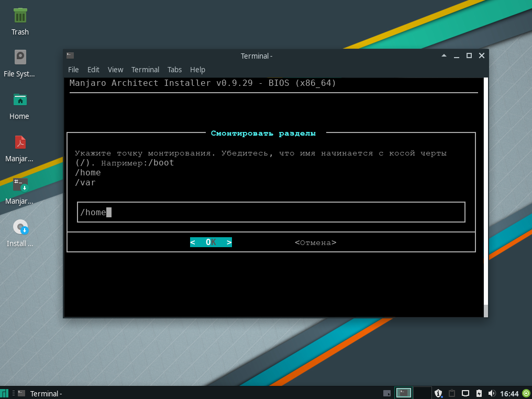Open the Manjaro PDF document icon
Image resolution: width=532 pixels, height=399 pixels.
20,142
